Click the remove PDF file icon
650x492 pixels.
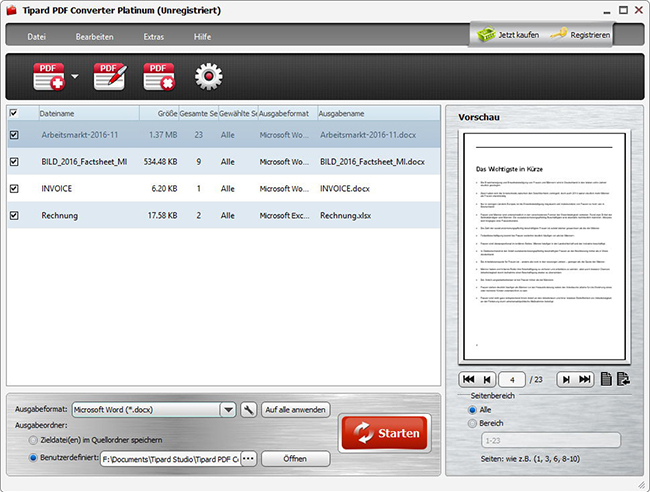pyautogui.click(x=159, y=76)
